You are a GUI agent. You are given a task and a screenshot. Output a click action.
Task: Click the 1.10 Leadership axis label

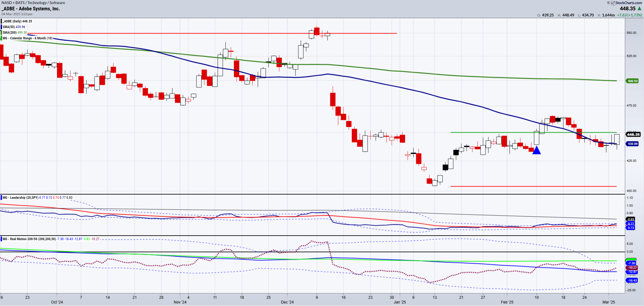point(630,198)
